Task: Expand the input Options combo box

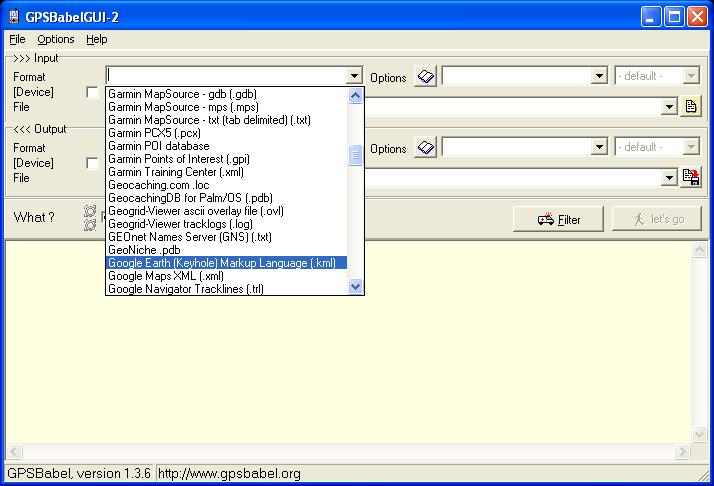Action: [x=599, y=76]
